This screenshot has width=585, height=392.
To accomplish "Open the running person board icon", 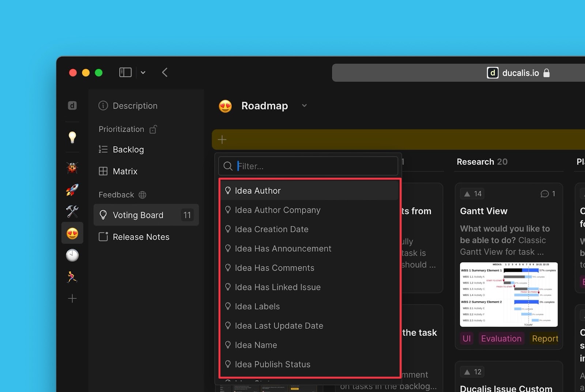I will [x=72, y=277].
